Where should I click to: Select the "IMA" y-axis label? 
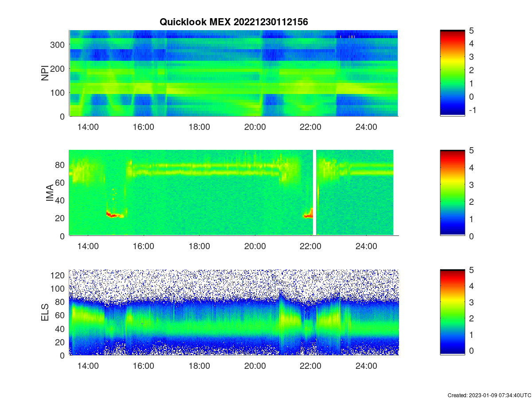50,193
